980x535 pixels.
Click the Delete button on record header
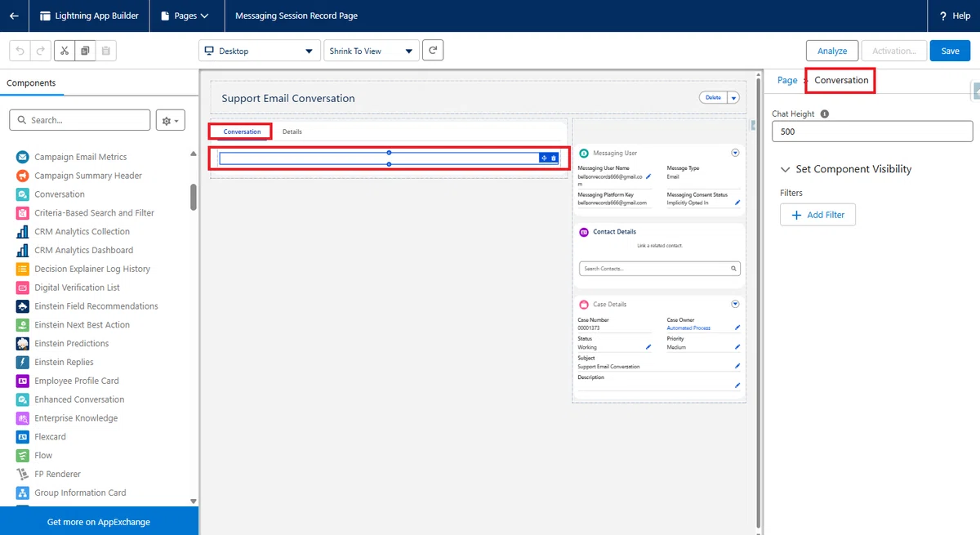click(x=713, y=97)
